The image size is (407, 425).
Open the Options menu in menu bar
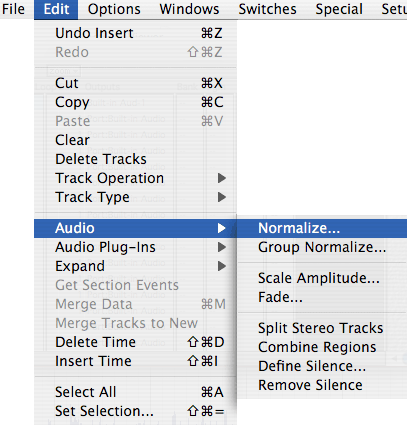[x=114, y=9]
